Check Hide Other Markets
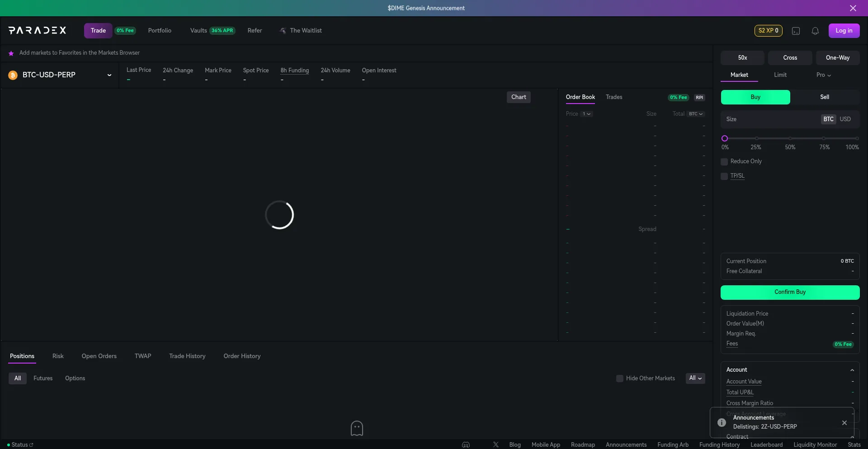 coord(619,378)
